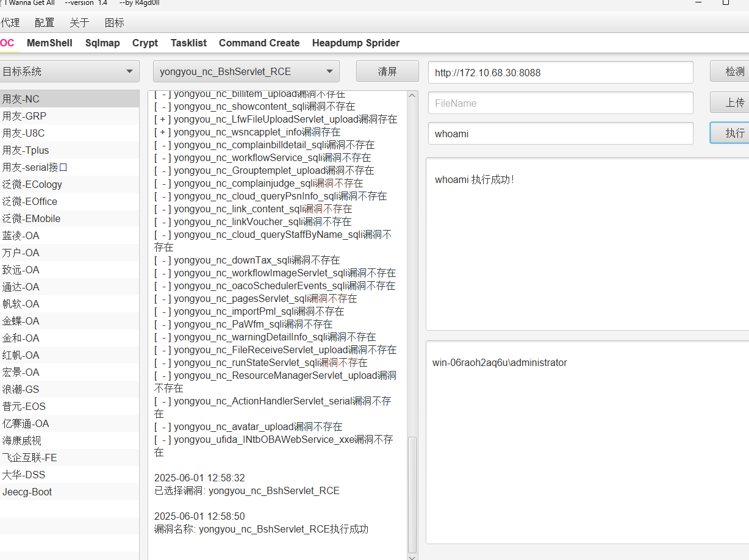The width and height of the screenshot is (749, 560).
Task: Click the FileName input field
Action: [x=560, y=103]
